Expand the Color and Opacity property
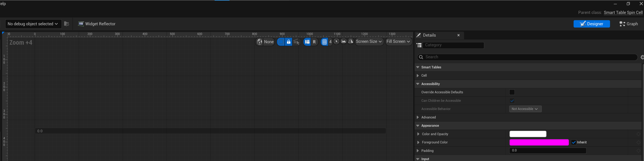The height and width of the screenshot is (161, 644). (418, 134)
